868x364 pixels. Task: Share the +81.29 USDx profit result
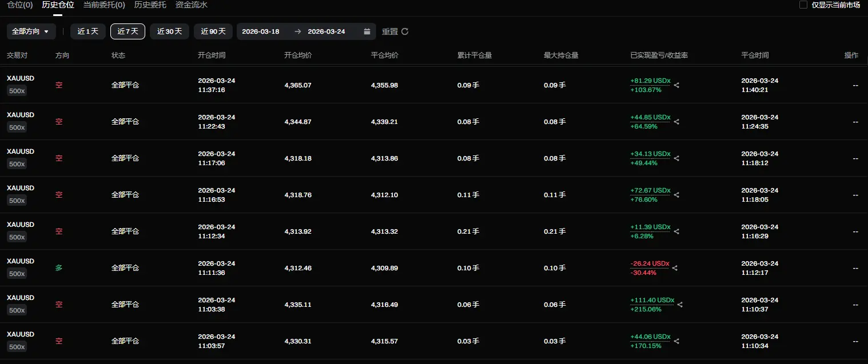[x=677, y=85]
